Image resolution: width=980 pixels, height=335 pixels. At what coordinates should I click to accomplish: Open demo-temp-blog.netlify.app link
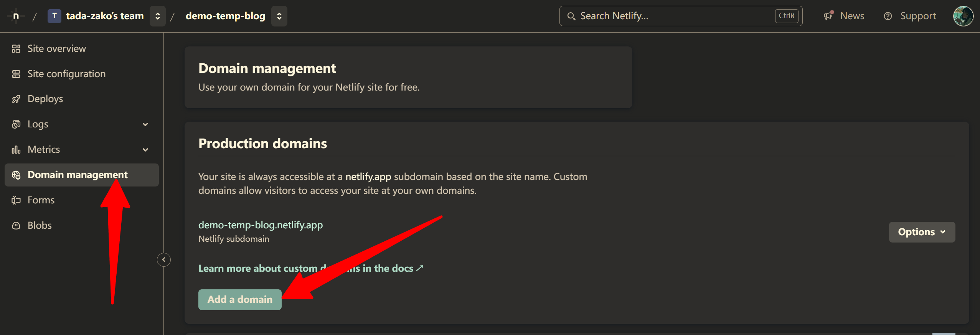coord(260,225)
